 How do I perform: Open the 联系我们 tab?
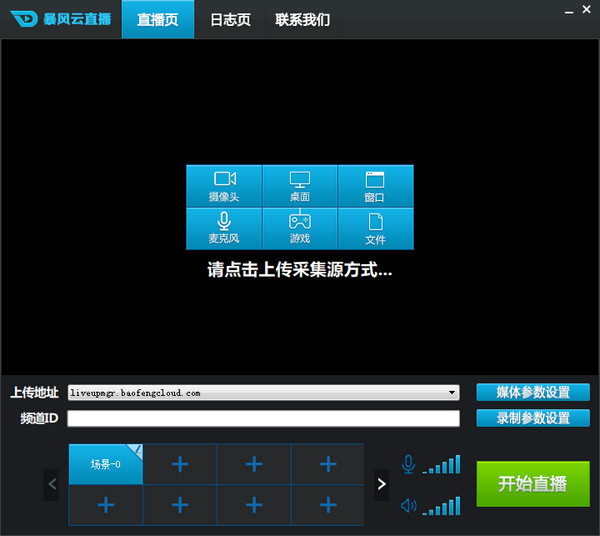[x=302, y=20]
